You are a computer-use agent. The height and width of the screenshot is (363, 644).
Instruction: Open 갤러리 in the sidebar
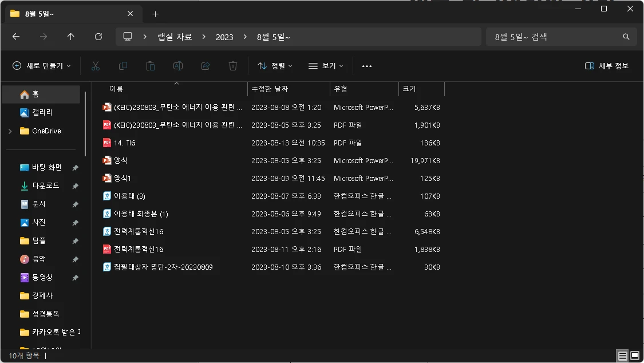pyautogui.click(x=41, y=113)
